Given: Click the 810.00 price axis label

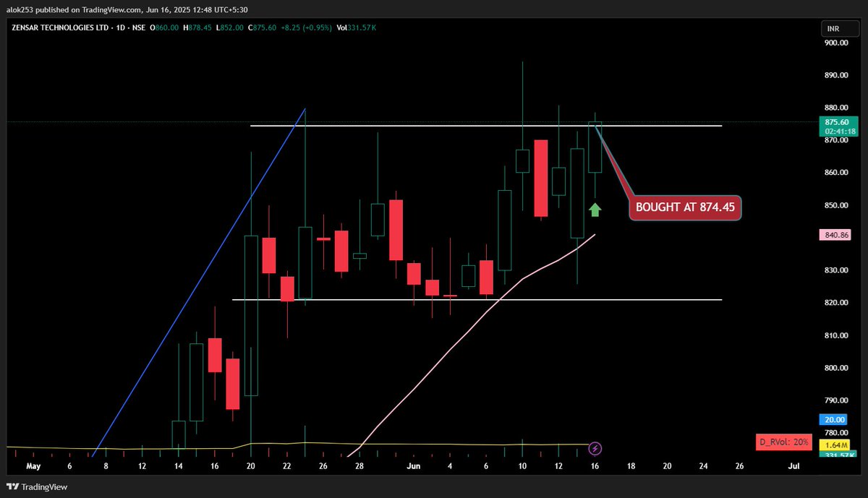Looking at the screenshot, I should 836,335.
